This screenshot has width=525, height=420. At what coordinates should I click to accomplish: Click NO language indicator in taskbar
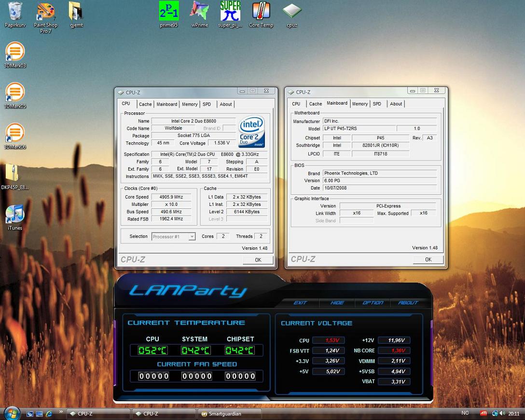[465, 413]
